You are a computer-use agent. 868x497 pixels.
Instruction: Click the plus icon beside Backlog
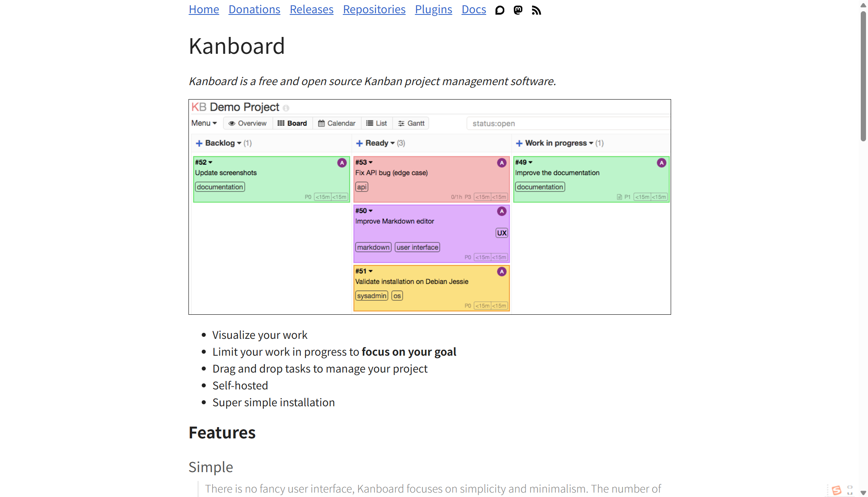(199, 143)
